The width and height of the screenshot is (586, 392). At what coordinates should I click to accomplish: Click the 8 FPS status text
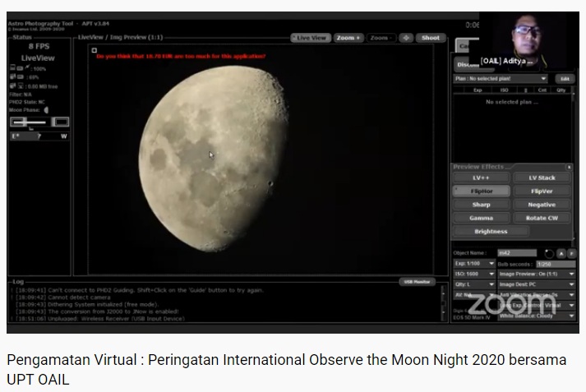39,46
